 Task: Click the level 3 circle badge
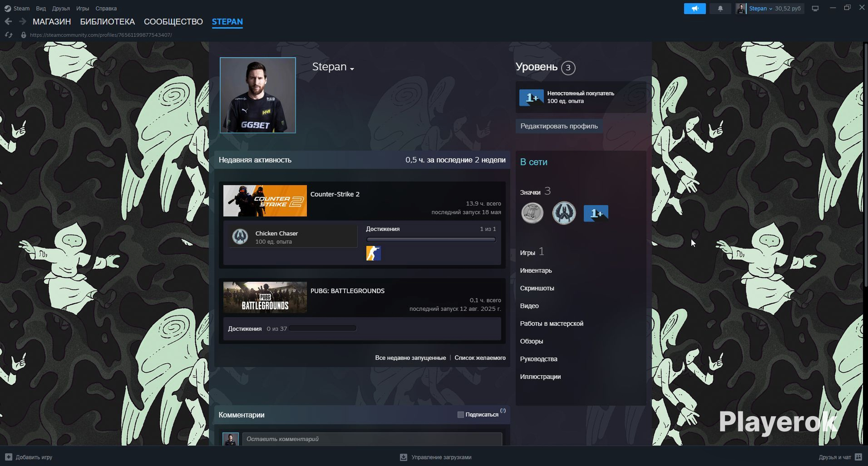pyautogui.click(x=568, y=68)
